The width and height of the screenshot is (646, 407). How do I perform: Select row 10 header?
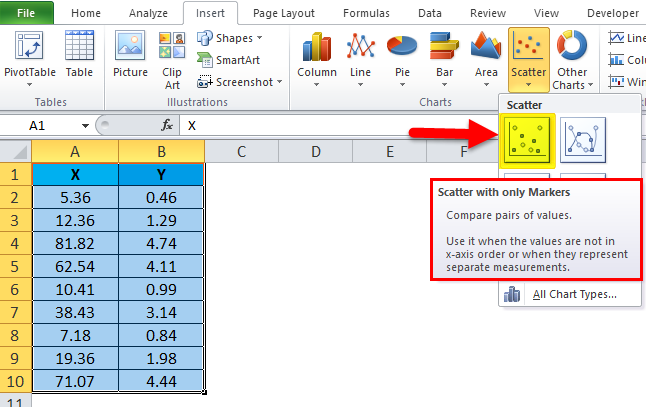15,381
